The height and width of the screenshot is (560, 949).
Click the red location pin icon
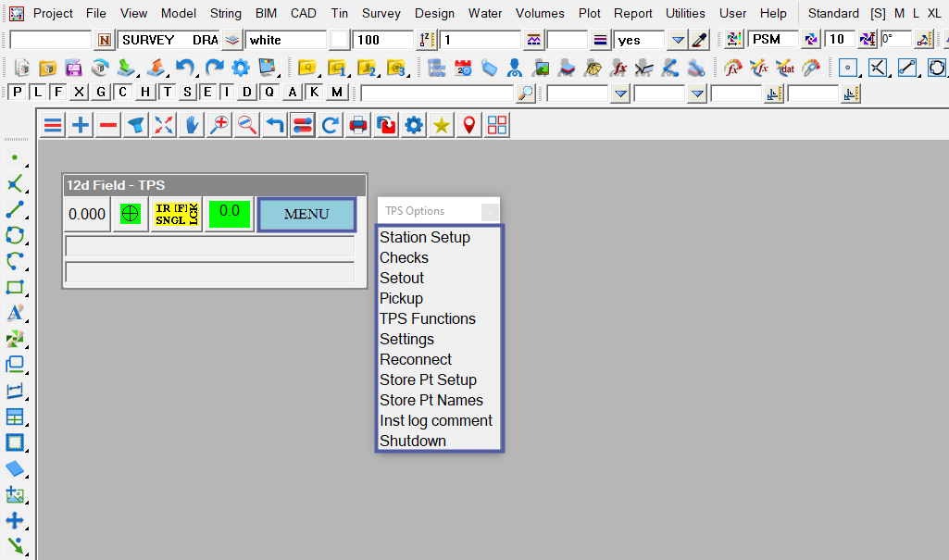tap(469, 126)
